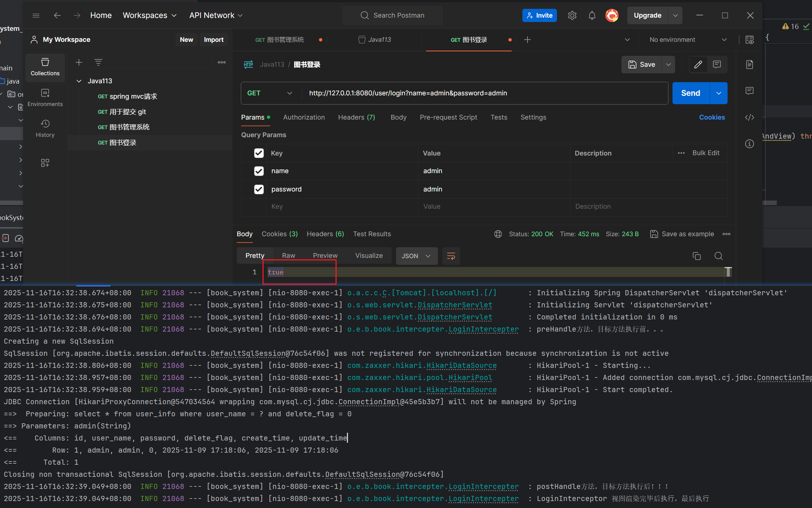Search the response with magnifier icon
The image size is (812, 508).
tap(718, 256)
